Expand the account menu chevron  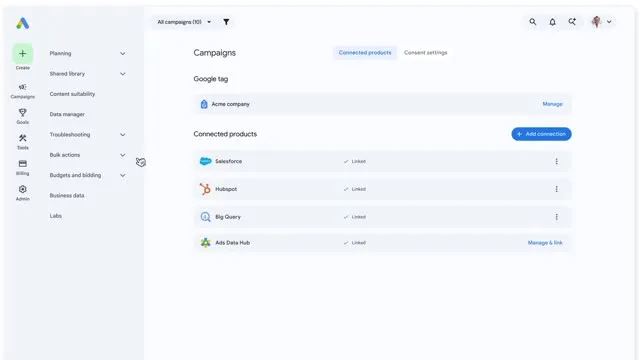point(609,22)
